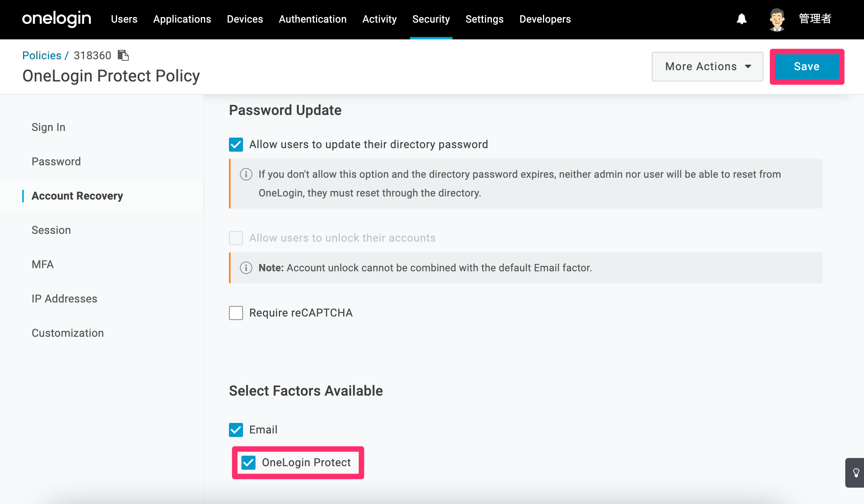The image size is (864, 504).
Task: Go back to Policies list
Action: 42,55
